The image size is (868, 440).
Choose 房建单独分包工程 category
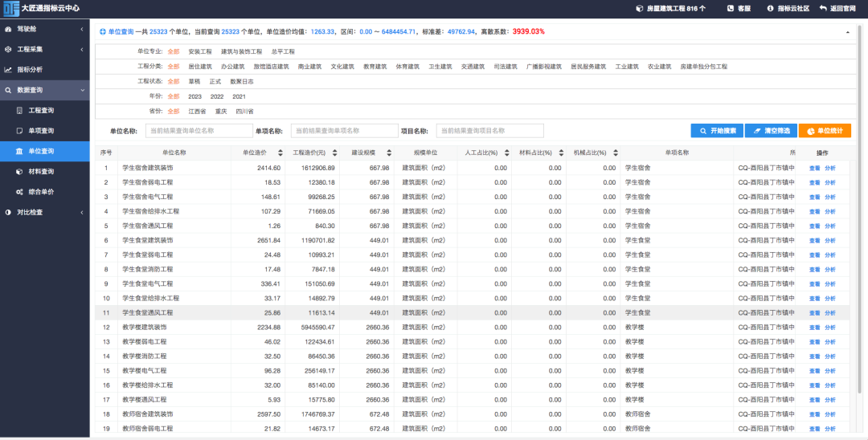[x=703, y=67]
